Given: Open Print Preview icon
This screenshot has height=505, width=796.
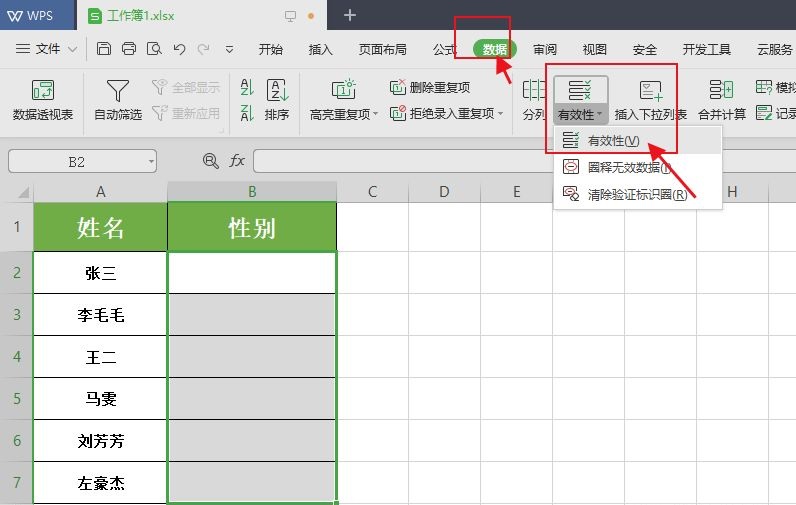Looking at the screenshot, I should 154,49.
